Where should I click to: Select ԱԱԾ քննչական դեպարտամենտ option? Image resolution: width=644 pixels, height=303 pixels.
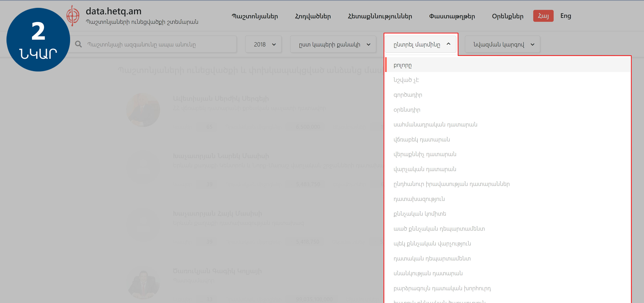[508, 229]
